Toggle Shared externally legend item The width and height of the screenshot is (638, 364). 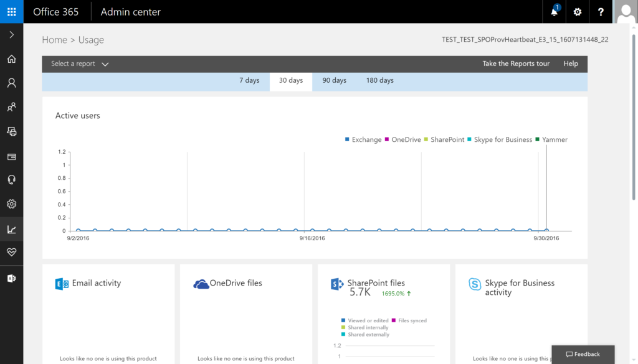[x=365, y=334]
